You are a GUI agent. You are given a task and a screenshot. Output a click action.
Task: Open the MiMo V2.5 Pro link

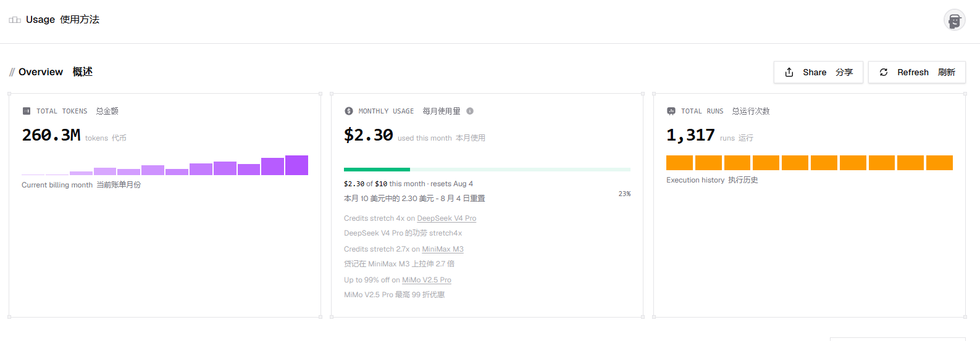[x=427, y=280]
